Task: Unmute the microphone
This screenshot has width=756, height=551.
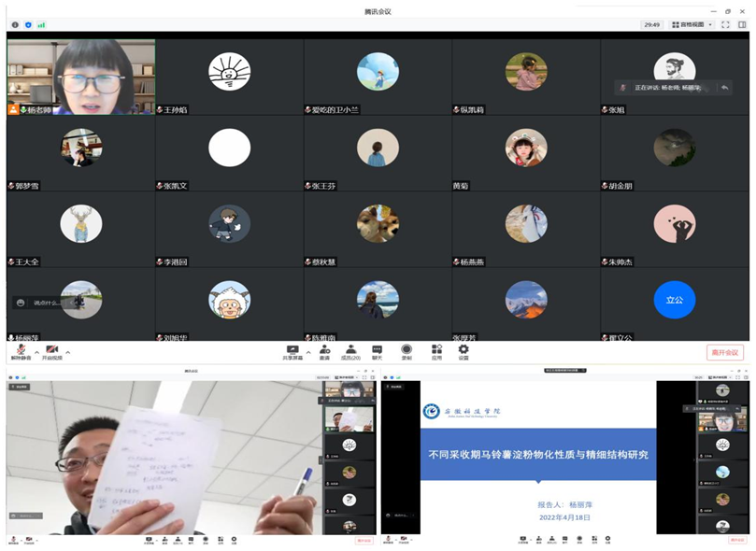Action: (21, 349)
